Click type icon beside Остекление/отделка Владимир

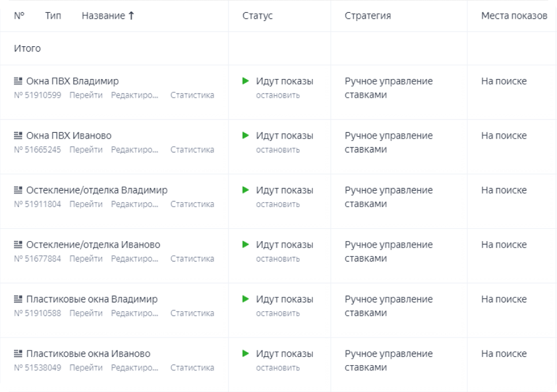point(18,190)
